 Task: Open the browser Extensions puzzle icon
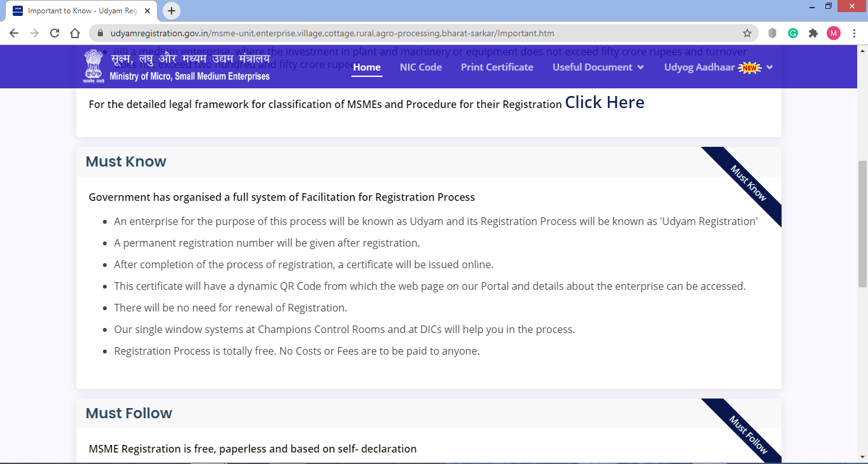pos(814,32)
